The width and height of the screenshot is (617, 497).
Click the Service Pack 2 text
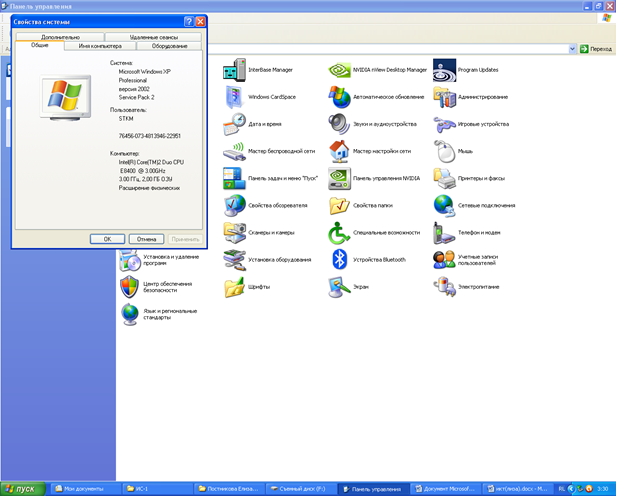pos(137,97)
